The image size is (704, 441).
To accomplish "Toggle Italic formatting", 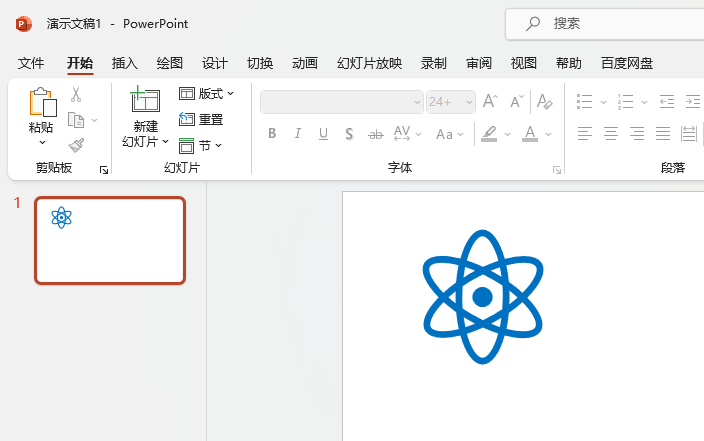I will [x=298, y=133].
